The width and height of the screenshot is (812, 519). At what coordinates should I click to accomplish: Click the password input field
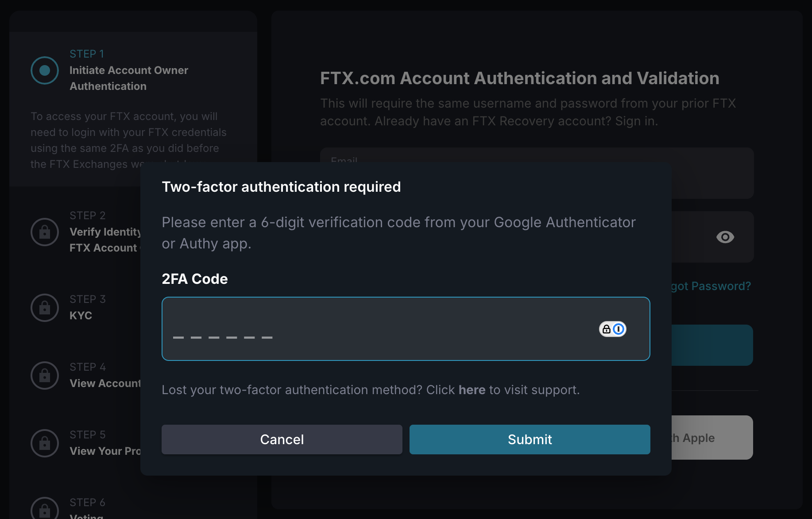(691, 237)
